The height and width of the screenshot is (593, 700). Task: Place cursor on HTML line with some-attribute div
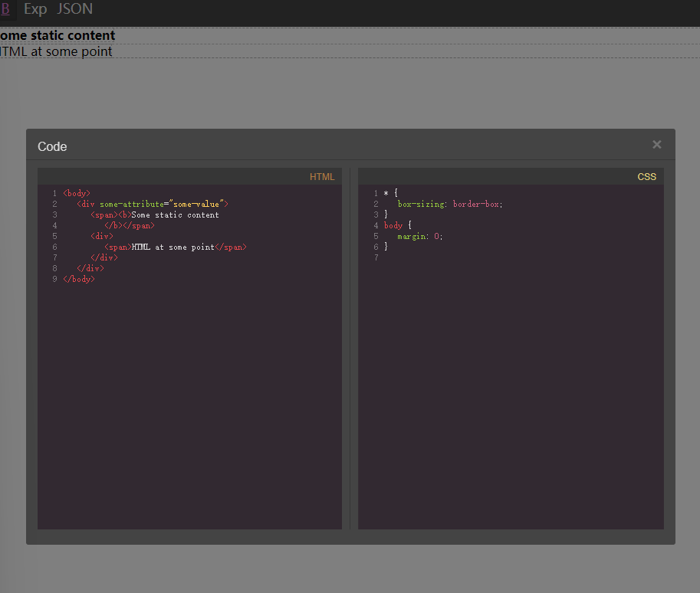(153, 204)
